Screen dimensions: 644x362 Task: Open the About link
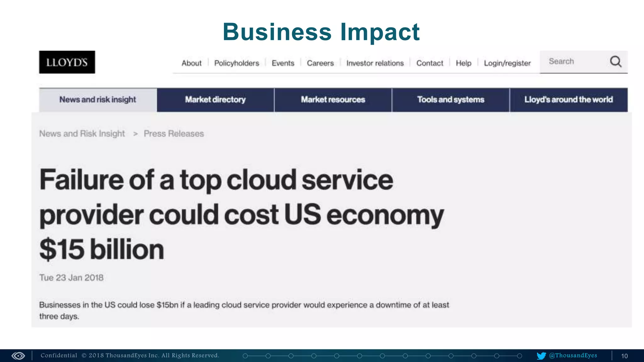191,63
